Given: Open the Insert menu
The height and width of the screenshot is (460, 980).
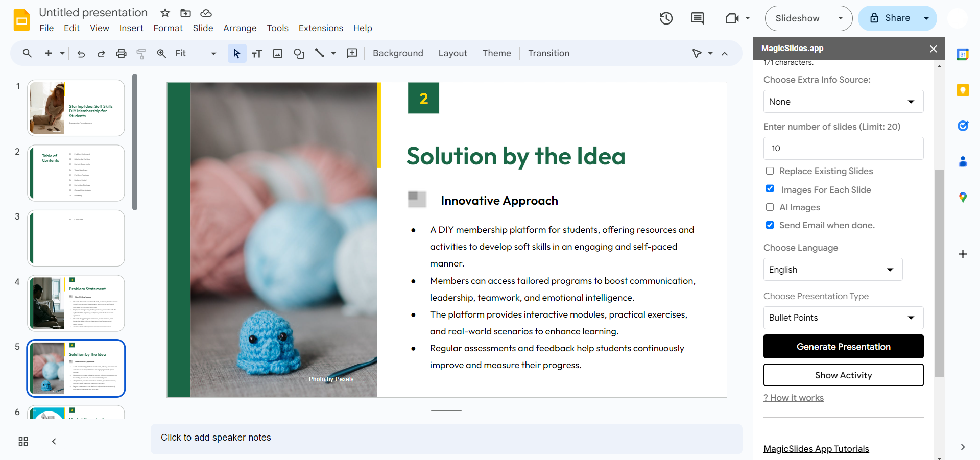Looking at the screenshot, I should (131, 28).
